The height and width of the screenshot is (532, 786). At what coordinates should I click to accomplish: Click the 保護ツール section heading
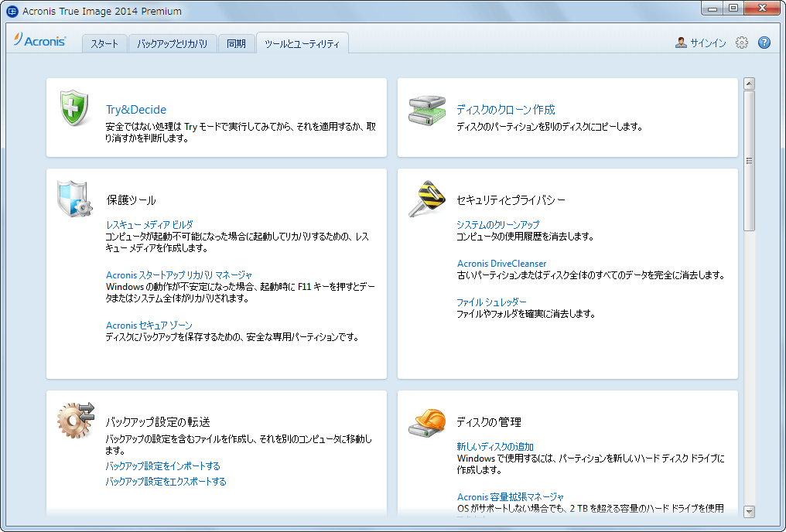pos(131,199)
